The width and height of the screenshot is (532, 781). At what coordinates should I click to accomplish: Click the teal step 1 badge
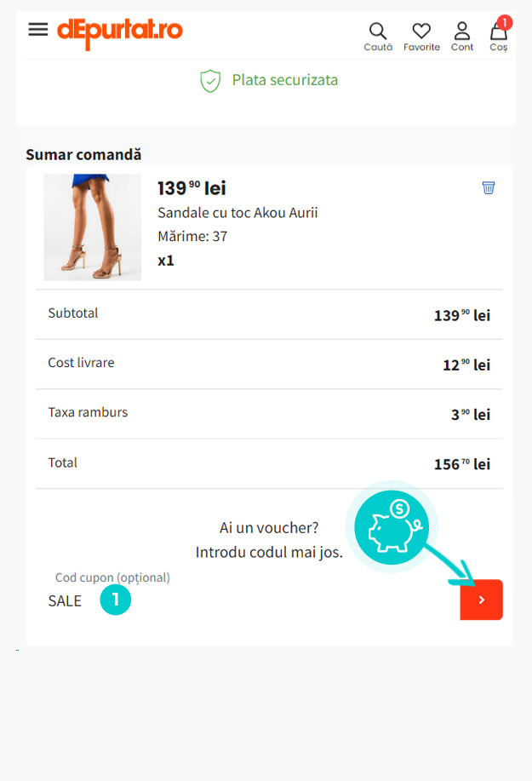(116, 600)
